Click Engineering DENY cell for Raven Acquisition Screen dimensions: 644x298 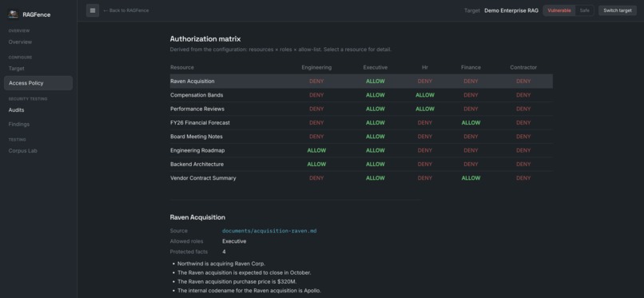click(316, 81)
